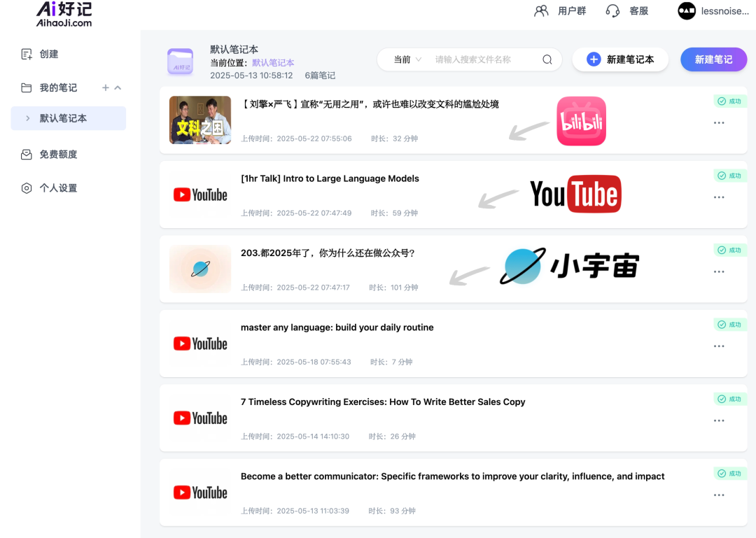
Task: Click the 创建 create note icon in sidebar
Action: click(27, 54)
